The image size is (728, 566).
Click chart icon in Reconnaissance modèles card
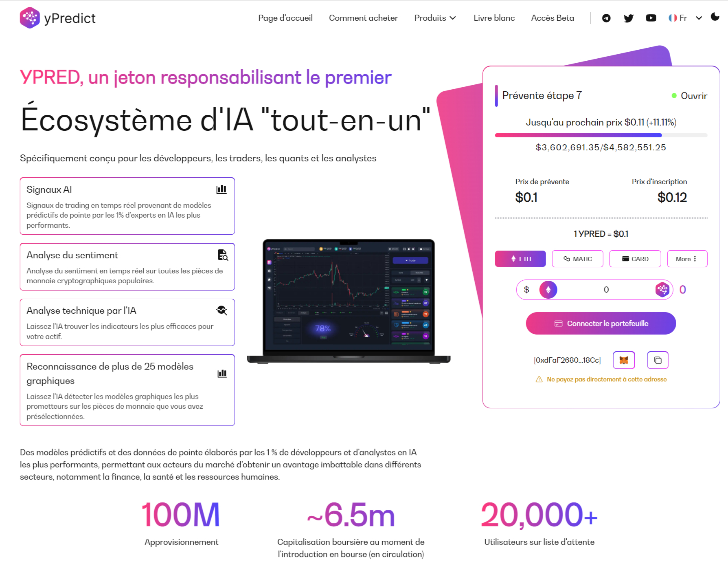coord(222,373)
